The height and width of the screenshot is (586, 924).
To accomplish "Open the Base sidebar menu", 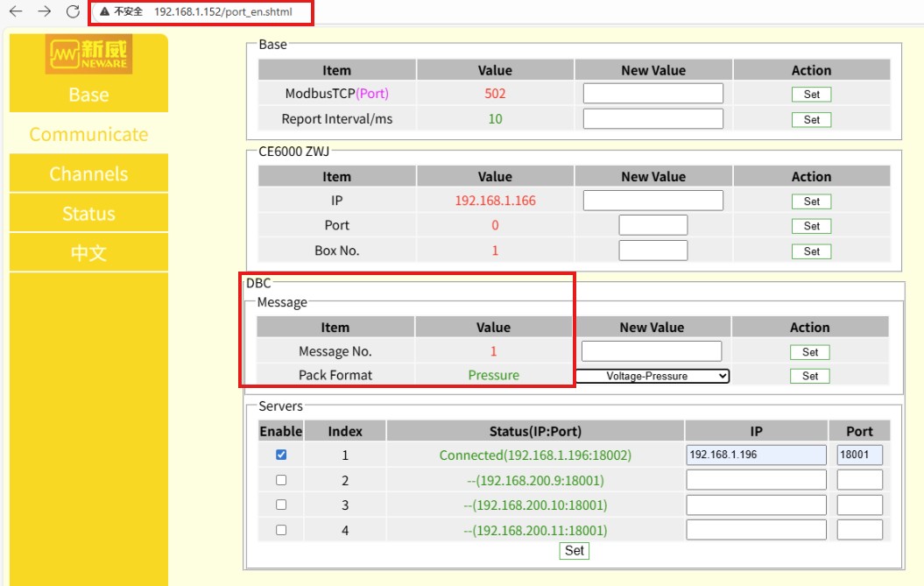I will (88, 95).
